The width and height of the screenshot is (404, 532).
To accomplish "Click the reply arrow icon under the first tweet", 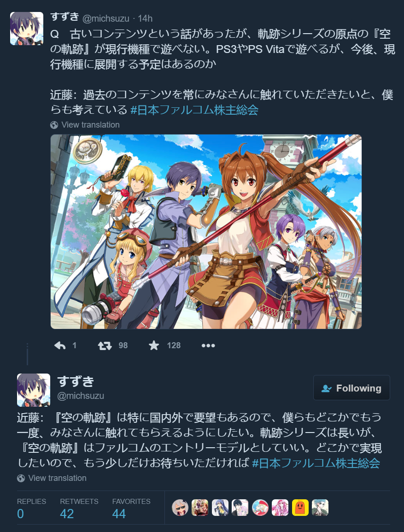I will [60, 345].
